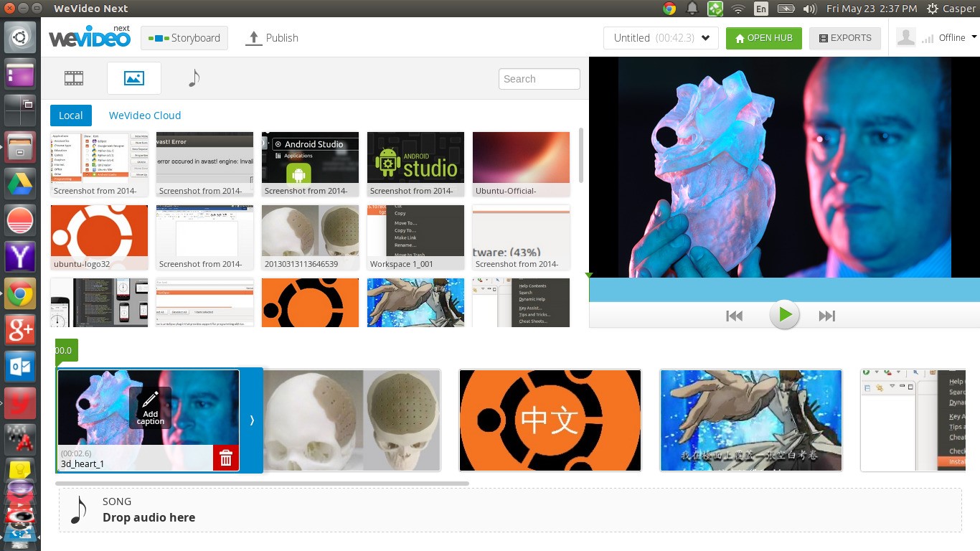Open the audio media tab with the music note
The width and height of the screenshot is (980, 551).
(x=193, y=78)
